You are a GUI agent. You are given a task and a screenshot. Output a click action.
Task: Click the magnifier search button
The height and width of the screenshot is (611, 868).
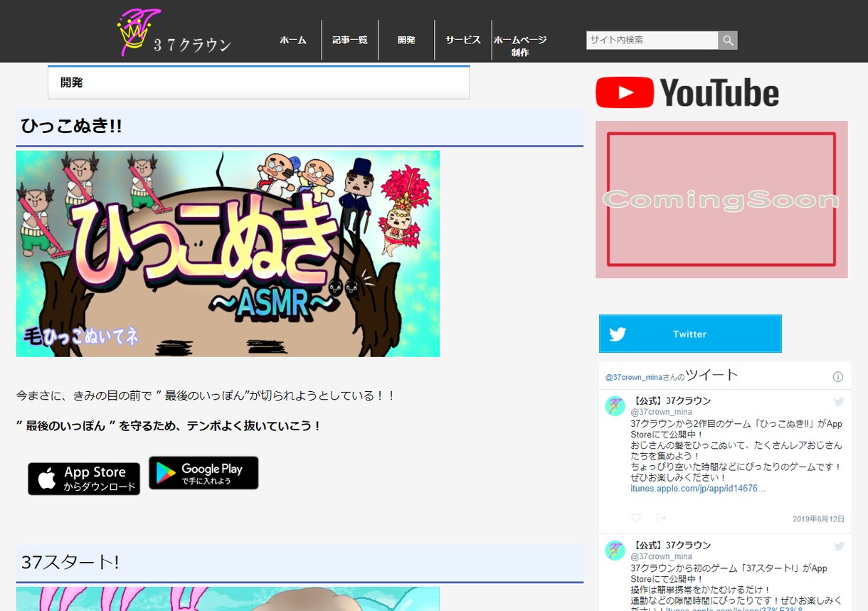click(x=728, y=41)
